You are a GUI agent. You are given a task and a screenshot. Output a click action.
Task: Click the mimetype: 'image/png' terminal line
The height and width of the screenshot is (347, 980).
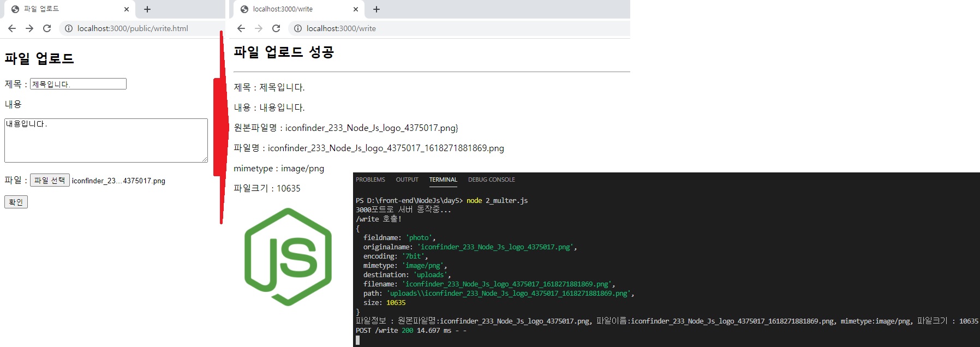405,266
